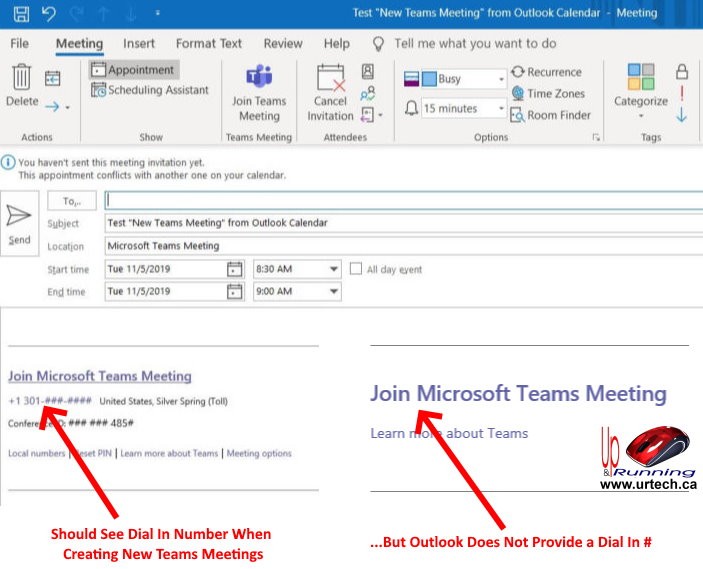Open the Room Finder
Screen dimensions: 703x569
point(551,115)
